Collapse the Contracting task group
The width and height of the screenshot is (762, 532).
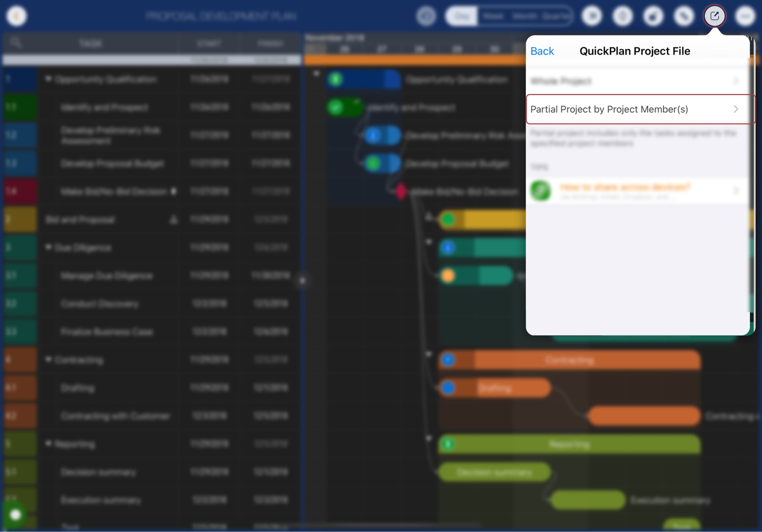[48, 359]
